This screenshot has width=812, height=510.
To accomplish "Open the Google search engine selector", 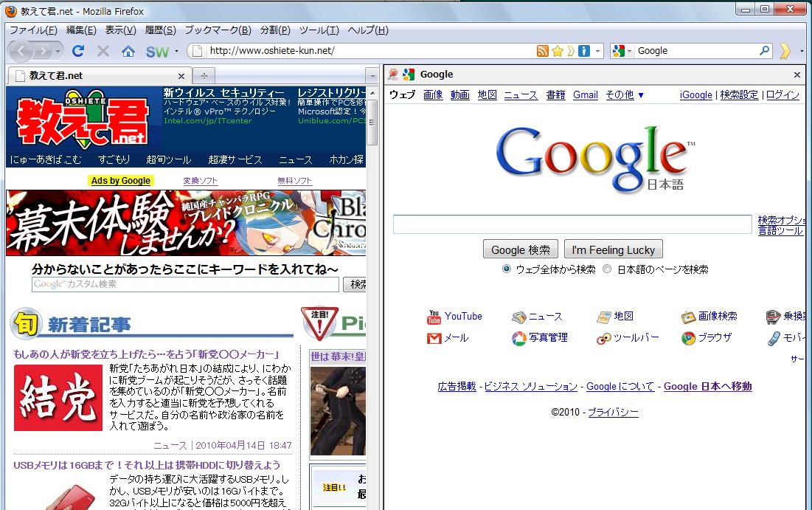I will coord(622,51).
